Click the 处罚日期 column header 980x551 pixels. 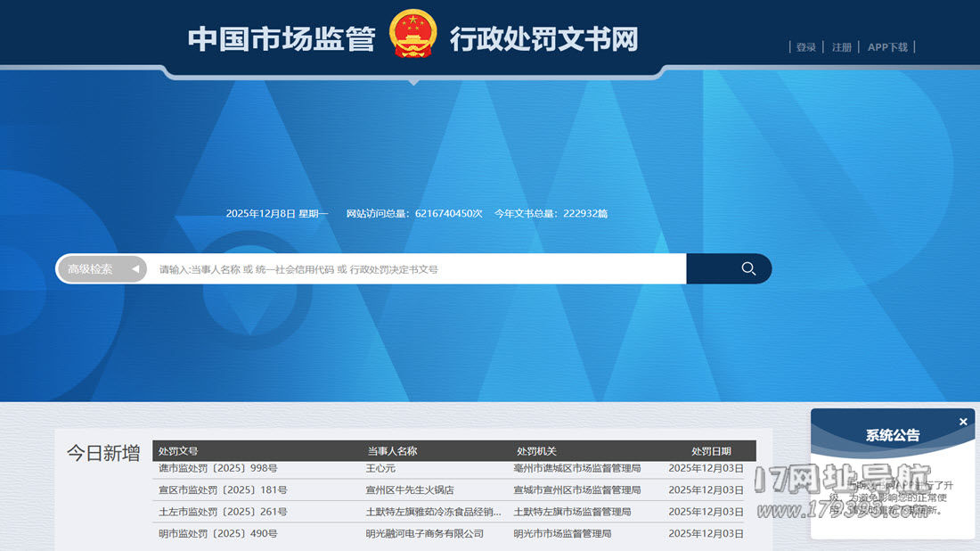point(711,451)
